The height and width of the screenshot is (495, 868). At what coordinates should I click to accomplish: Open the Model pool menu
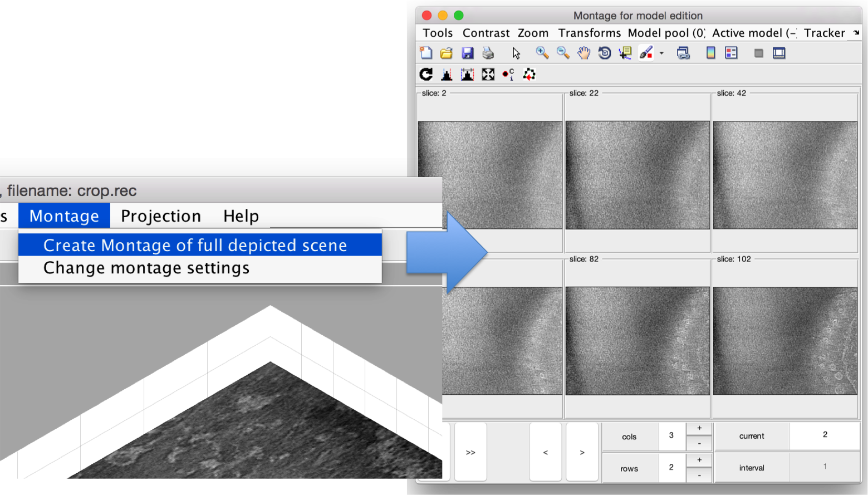point(666,33)
